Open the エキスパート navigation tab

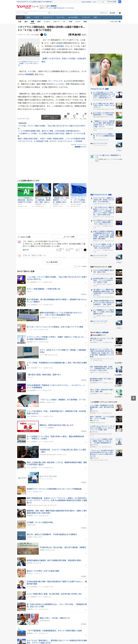pos(48,17)
